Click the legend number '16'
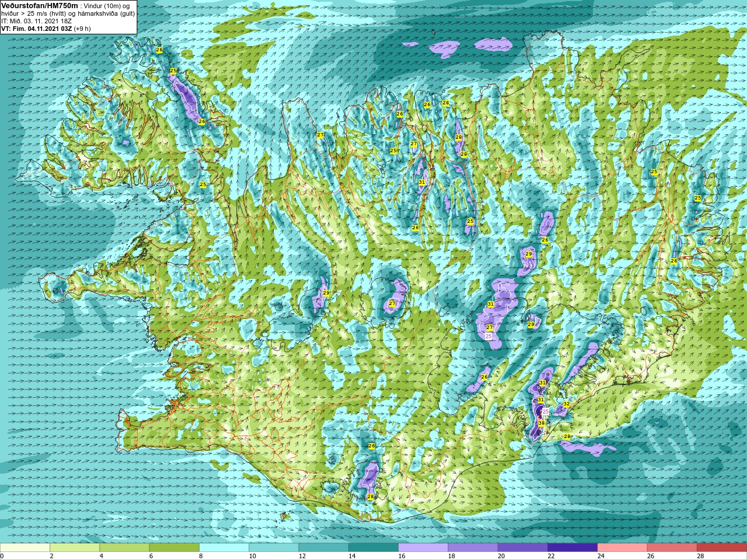The image size is (747, 560). click(x=402, y=556)
